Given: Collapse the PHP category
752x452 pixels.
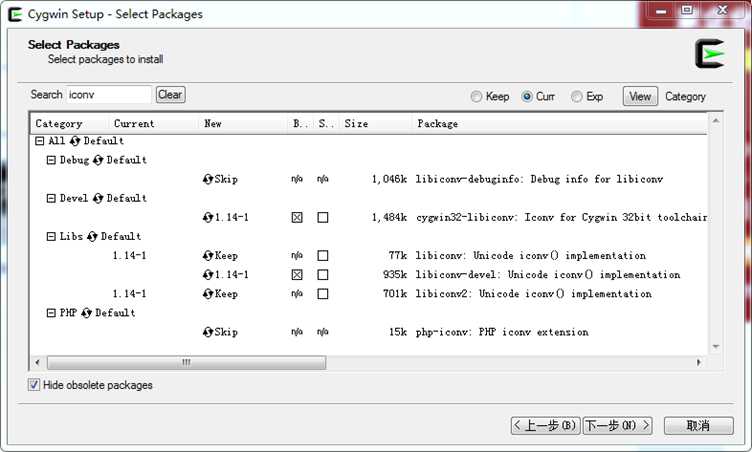Looking at the screenshot, I should pyautogui.click(x=51, y=313).
